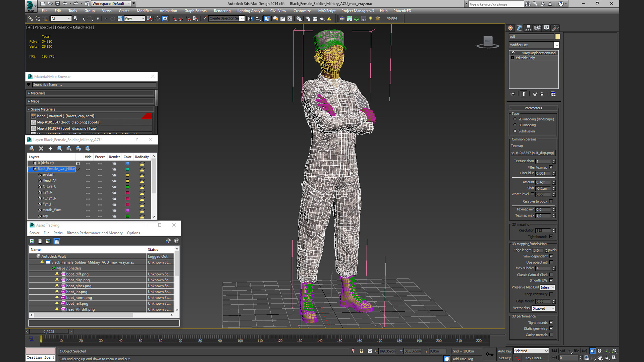
Task: Open the Hierarchy command panel tab
Action: [x=528, y=28]
